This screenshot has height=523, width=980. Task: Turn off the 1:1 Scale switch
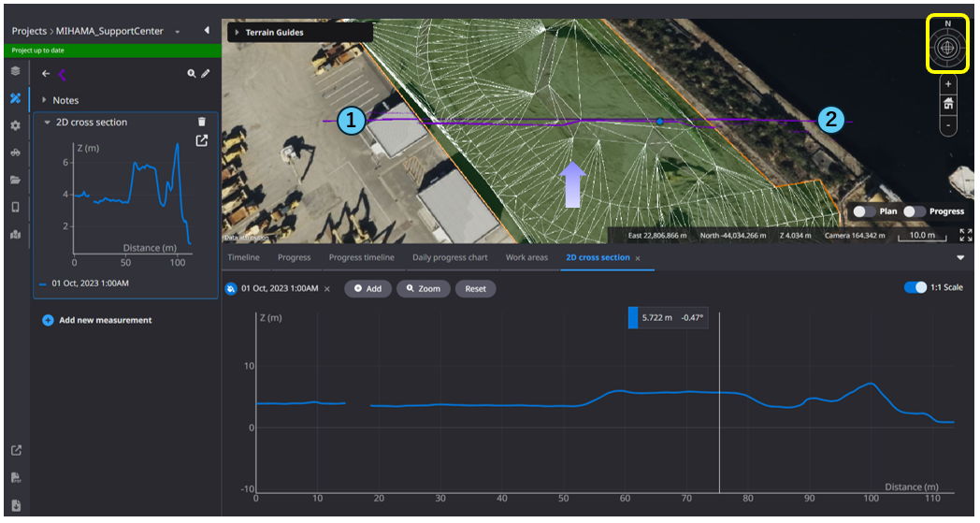(915, 287)
